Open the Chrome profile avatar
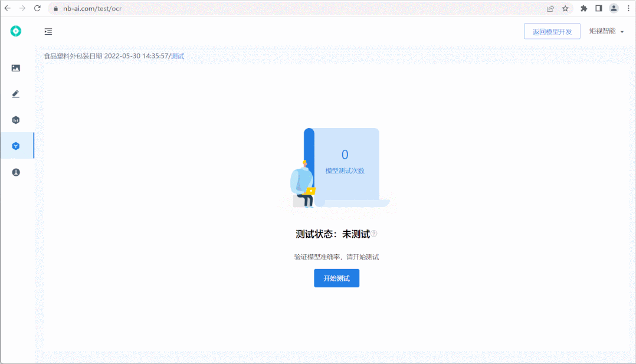The height and width of the screenshot is (364, 636). 614,8
